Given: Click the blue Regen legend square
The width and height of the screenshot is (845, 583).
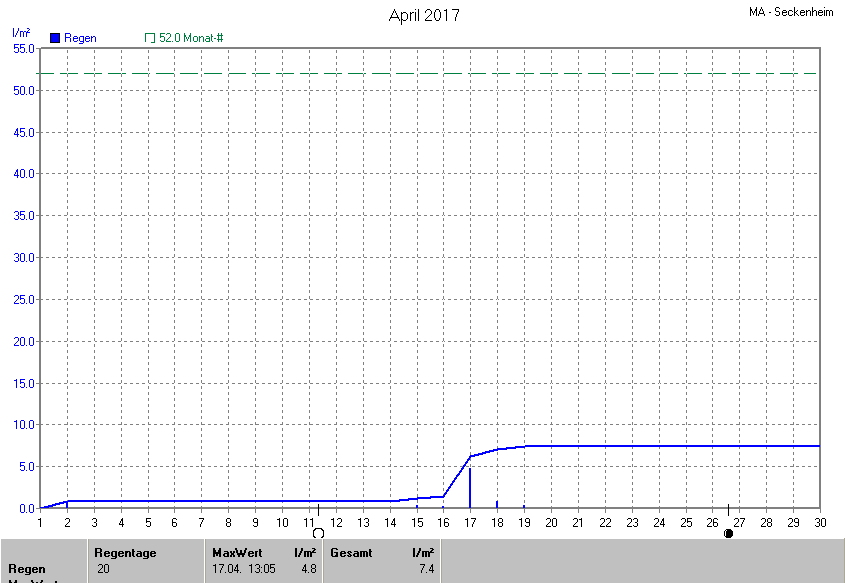Looking at the screenshot, I should [55, 38].
